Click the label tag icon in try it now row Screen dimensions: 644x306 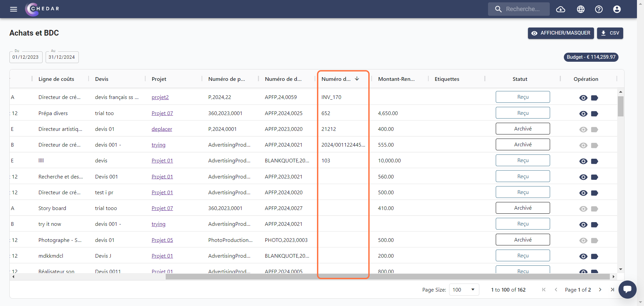click(x=594, y=225)
